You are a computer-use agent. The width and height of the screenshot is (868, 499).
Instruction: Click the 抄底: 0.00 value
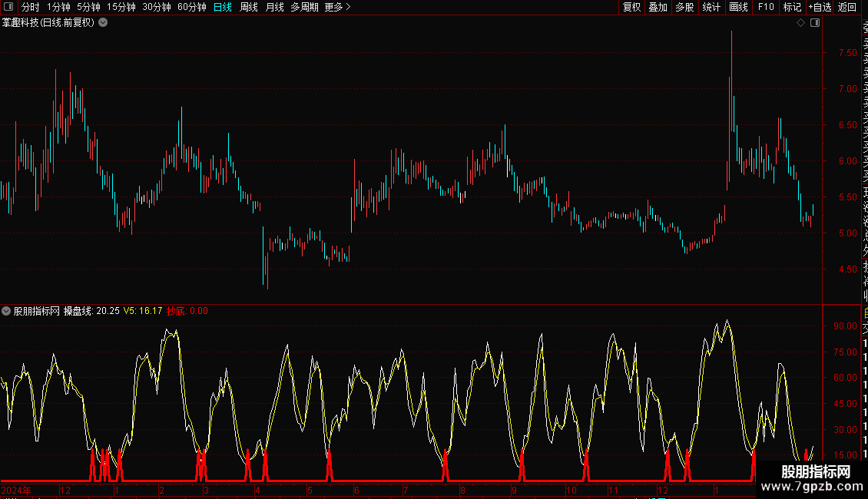[x=187, y=311]
